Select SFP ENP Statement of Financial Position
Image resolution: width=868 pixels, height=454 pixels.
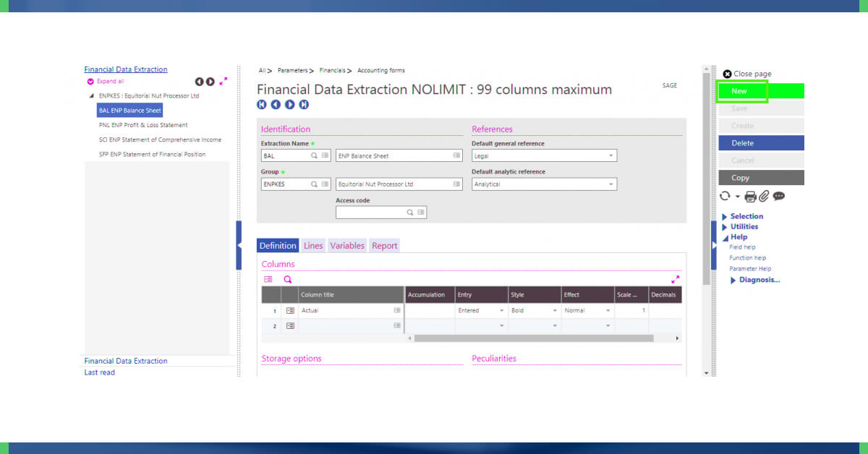[x=152, y=154]
